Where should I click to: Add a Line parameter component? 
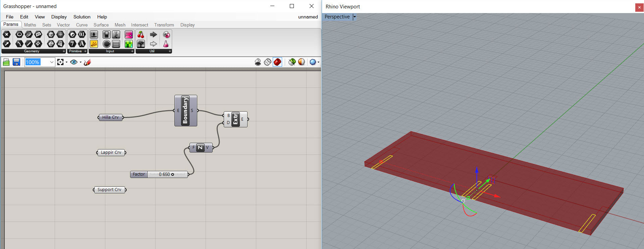[29, 44]
